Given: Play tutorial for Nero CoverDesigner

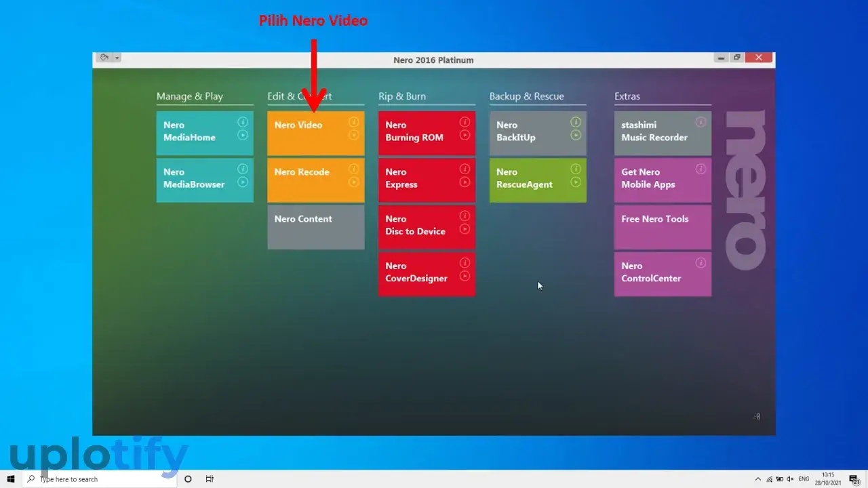Looking at the screenshot, I should point(465,276).
